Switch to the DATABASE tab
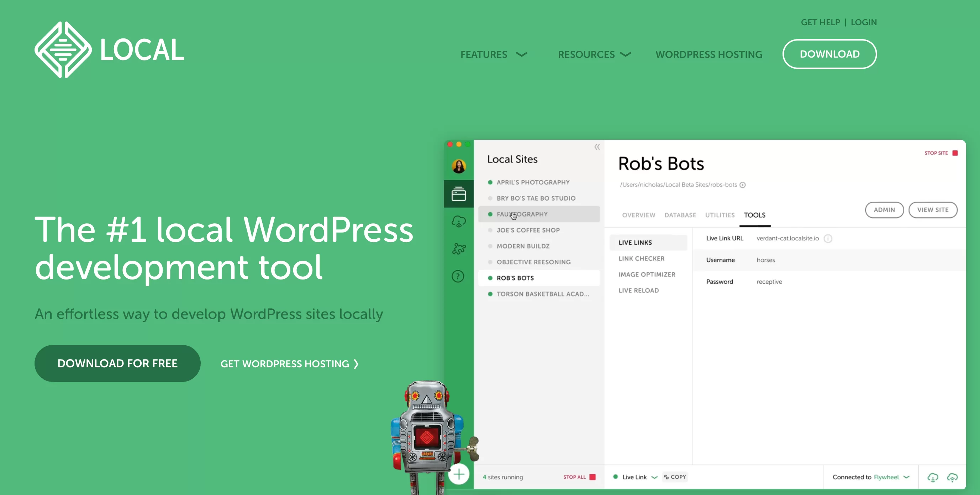Image resolution: width=980 pixels, height=495 pixels. (680, 215)
